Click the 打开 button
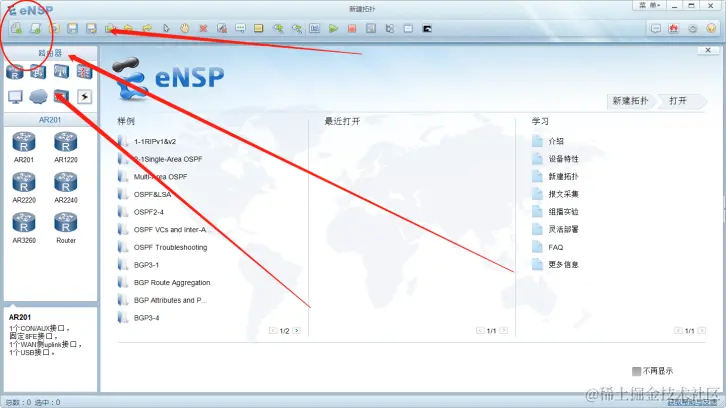726x408 pixels. point(681,101)
